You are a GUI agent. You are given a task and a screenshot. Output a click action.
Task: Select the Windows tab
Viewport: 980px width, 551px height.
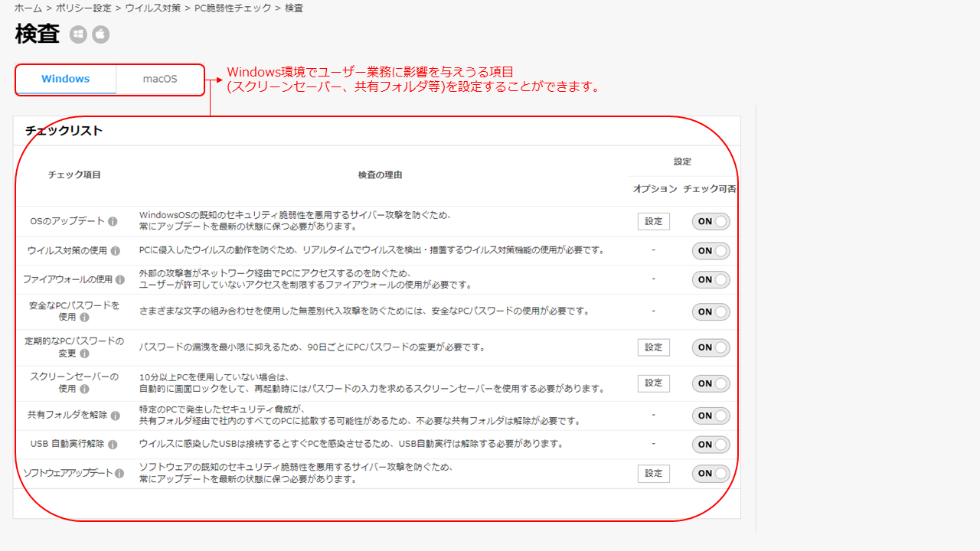pyautogui.click(x=66, y=80)
